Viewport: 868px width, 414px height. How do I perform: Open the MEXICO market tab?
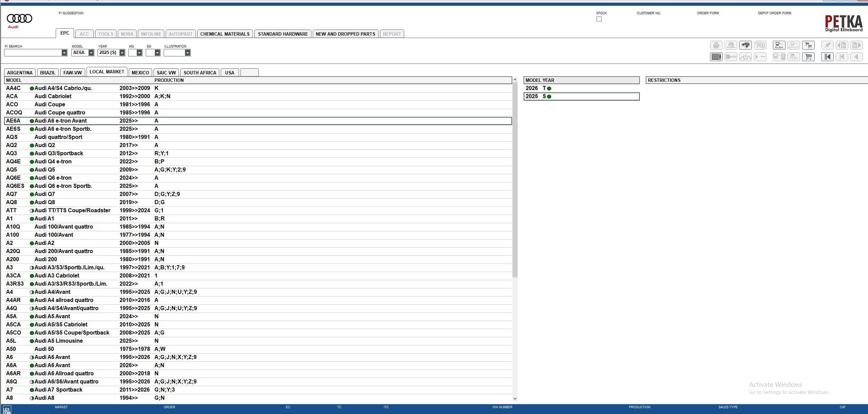pyautogui.click(x=140, y=72)
